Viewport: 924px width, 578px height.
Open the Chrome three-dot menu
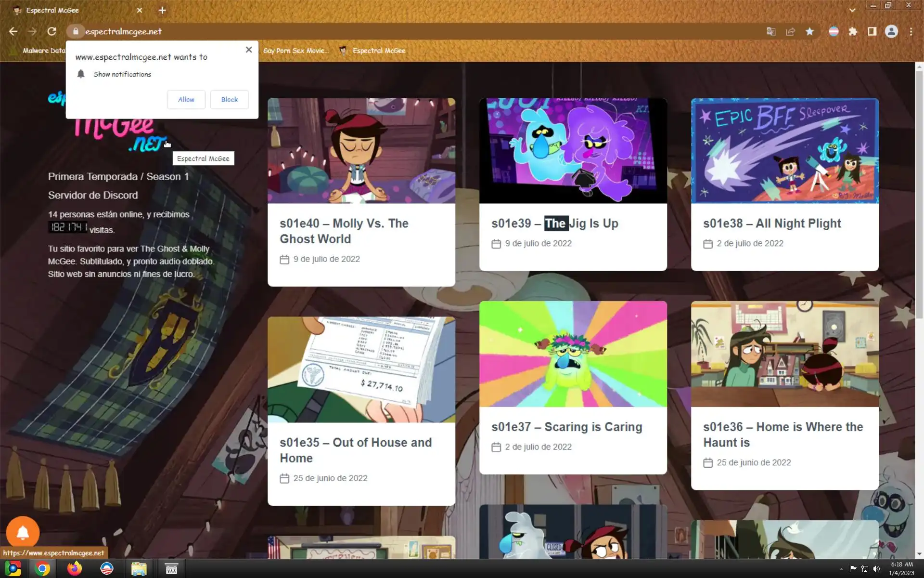click(x=911, y=31)
